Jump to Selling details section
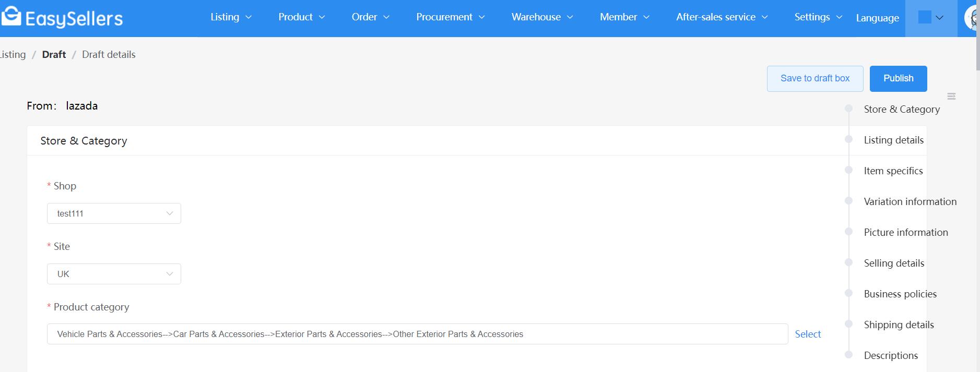980x372 pixels. 894,263
